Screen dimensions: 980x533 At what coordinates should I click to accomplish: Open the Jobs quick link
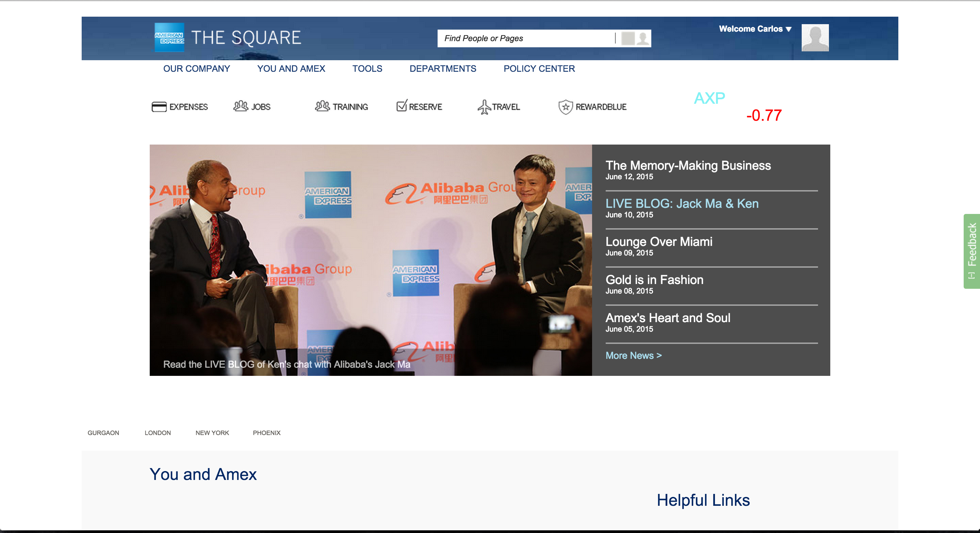(x=252, y=106)
